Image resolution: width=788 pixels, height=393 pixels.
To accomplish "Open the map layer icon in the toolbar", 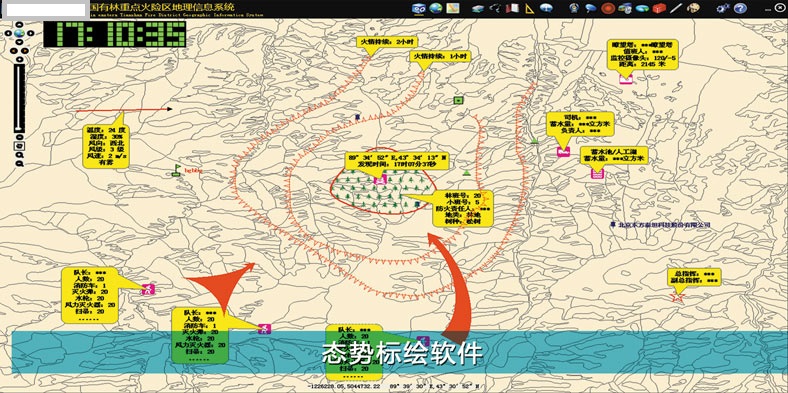I will tap(453, 8).
